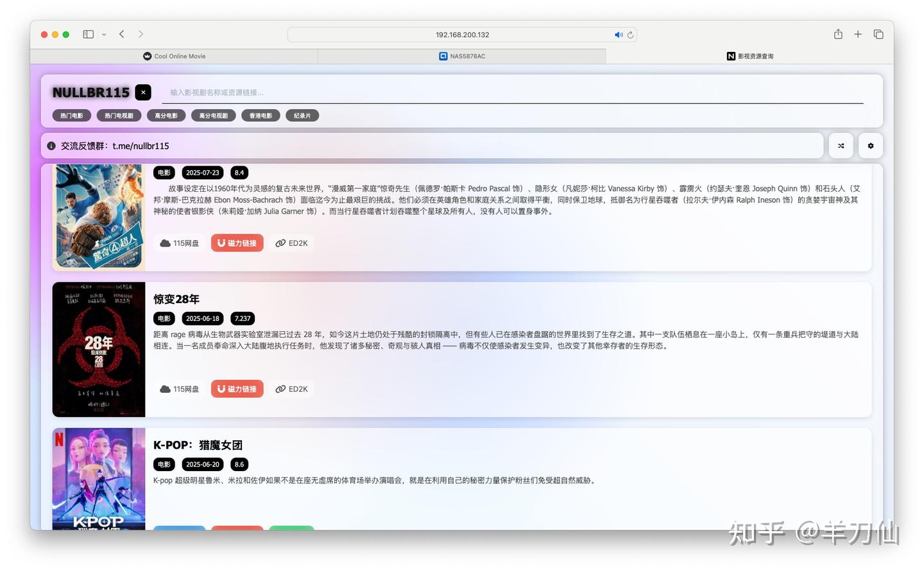
Task: Switch to the 影视资源查询 tab
Action: point(750,56)
